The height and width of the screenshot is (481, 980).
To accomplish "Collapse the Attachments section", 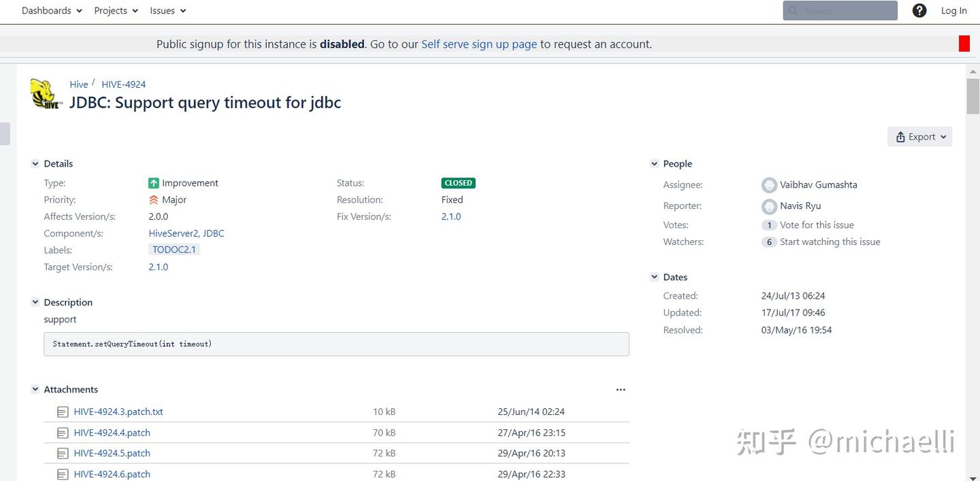I will pyautogui.click(x=35, y=388).
